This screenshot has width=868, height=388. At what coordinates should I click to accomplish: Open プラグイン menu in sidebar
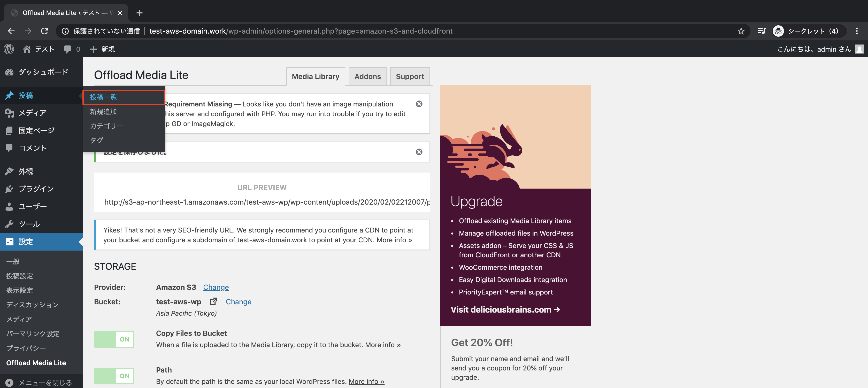[36, 189]
